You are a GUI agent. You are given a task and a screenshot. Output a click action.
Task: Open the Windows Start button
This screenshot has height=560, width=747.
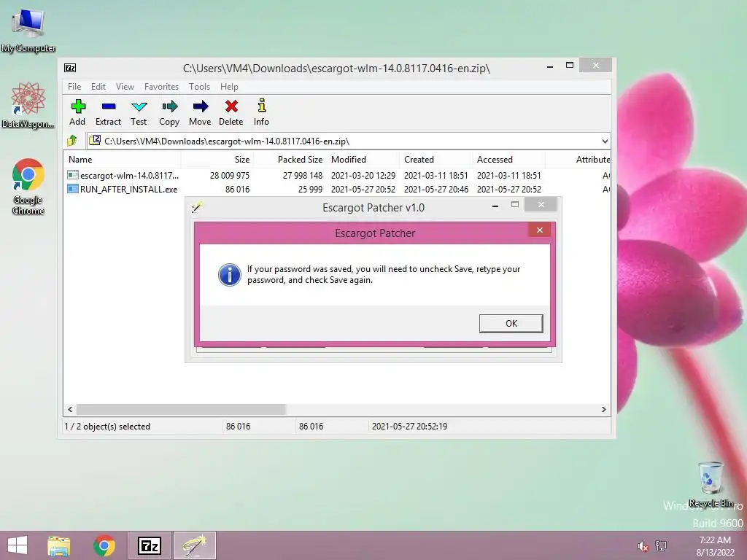tap(18, 545)
